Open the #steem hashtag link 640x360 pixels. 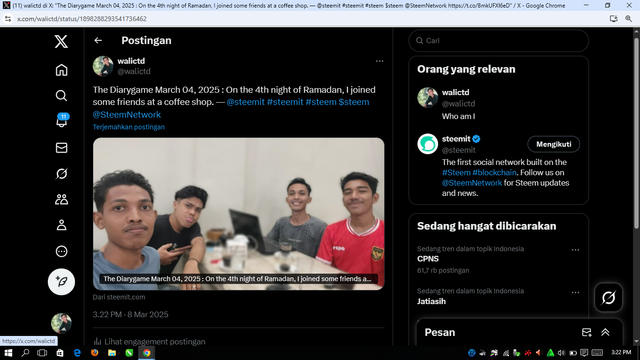click(x=321, y=102)
